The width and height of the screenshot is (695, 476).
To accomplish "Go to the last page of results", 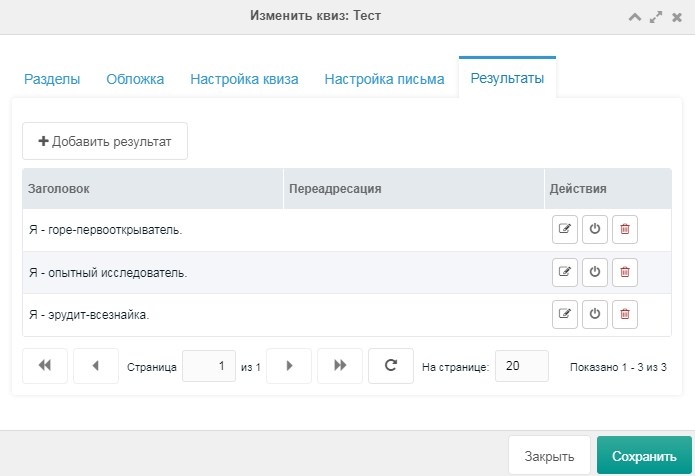I will coord(340,366).
